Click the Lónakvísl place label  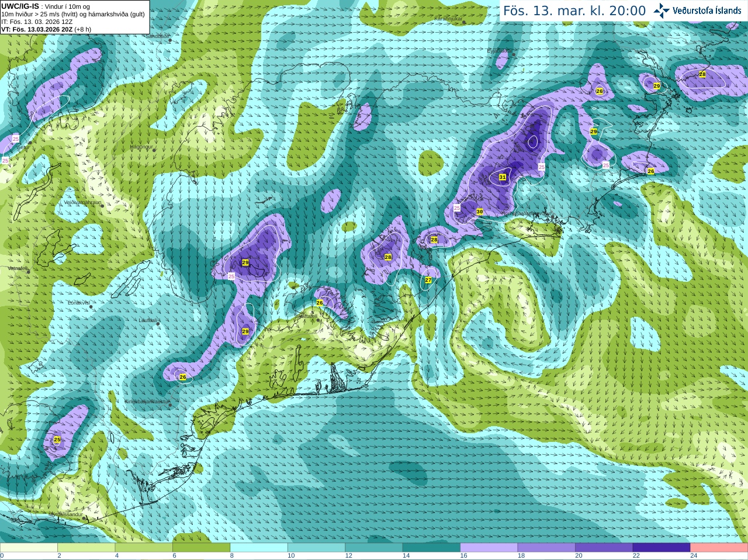(79, 303)
